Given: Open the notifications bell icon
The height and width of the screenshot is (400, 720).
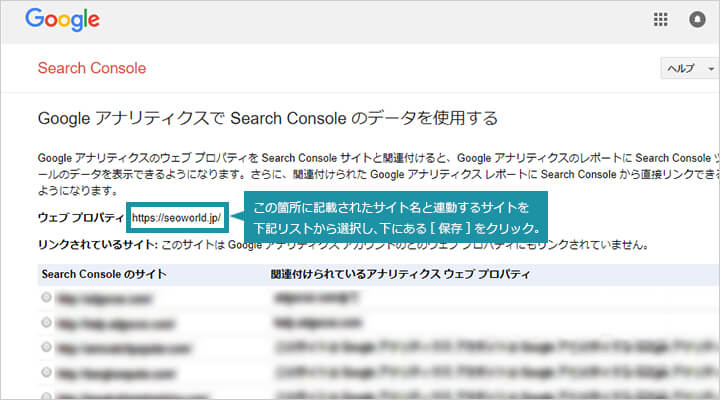Looking at the screenshot, I should coord(697,19).
